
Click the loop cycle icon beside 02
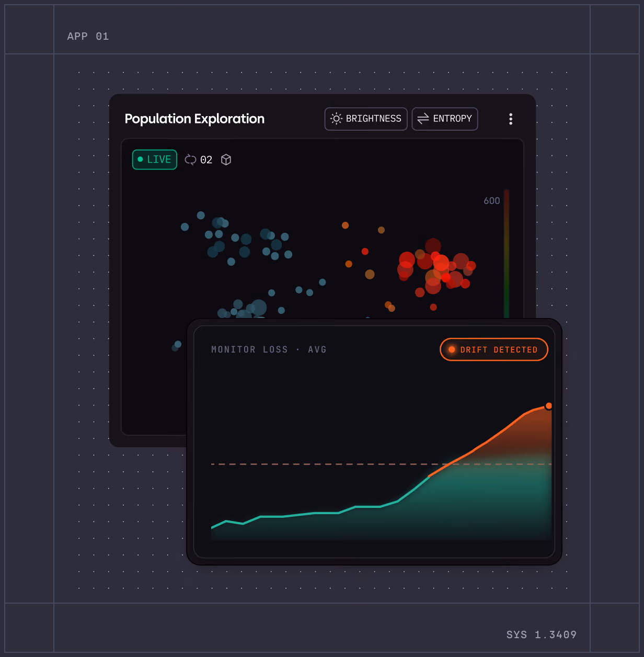coord(190,160)
